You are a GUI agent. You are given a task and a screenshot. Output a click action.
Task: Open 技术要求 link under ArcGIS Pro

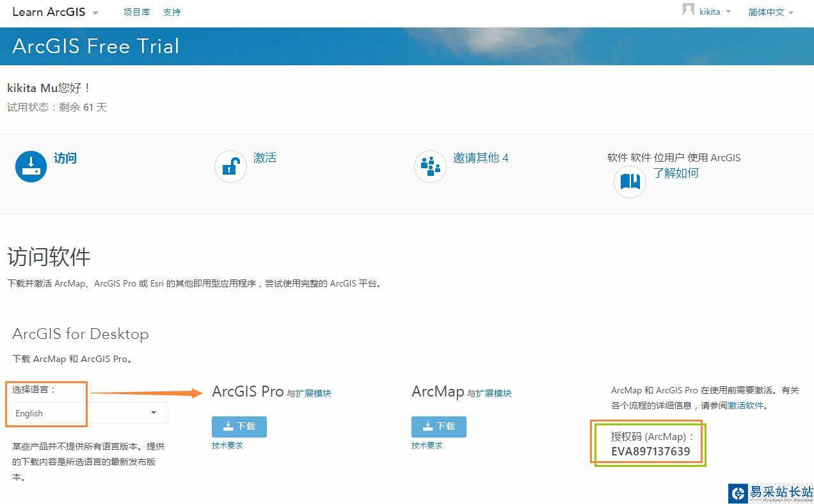tap(227, 445)
